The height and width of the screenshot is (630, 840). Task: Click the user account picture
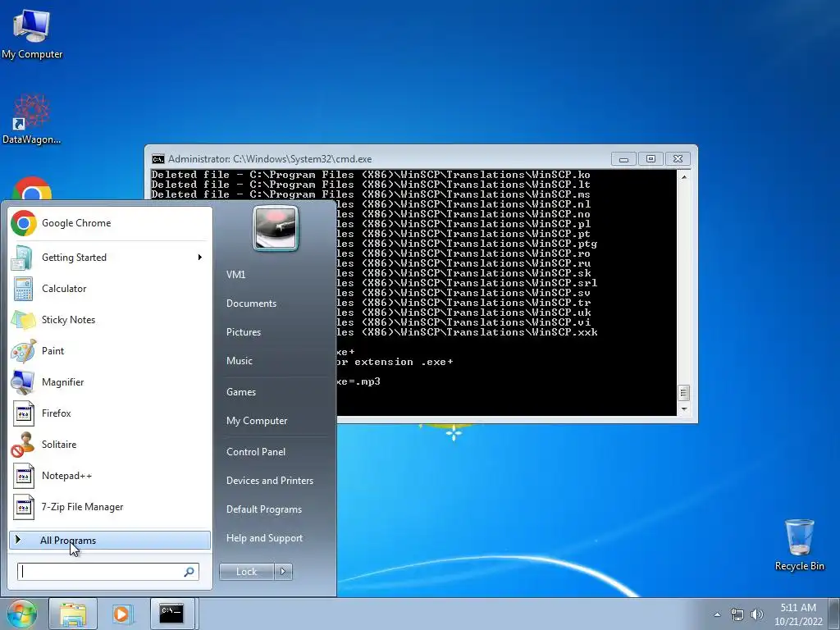click(276, 229)
